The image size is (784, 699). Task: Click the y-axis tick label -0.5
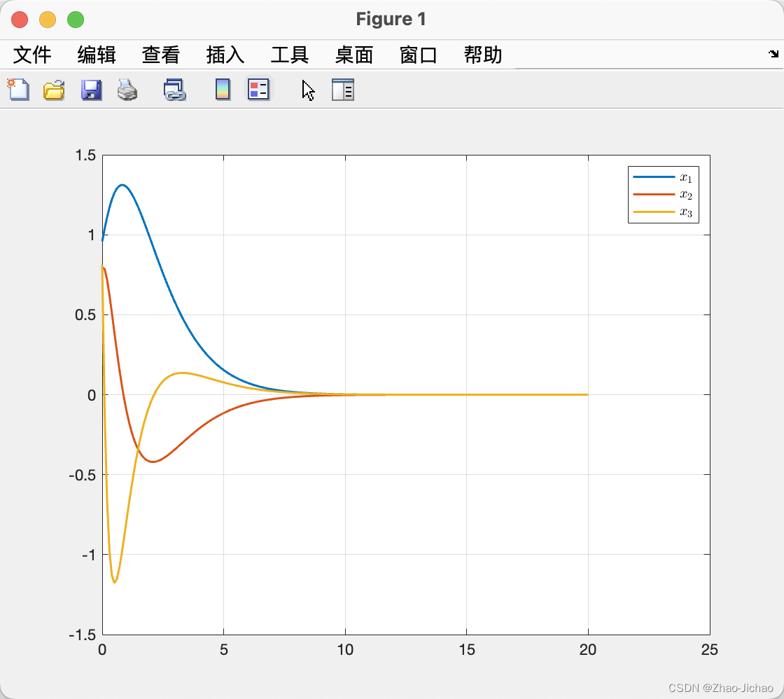point(82,475)
